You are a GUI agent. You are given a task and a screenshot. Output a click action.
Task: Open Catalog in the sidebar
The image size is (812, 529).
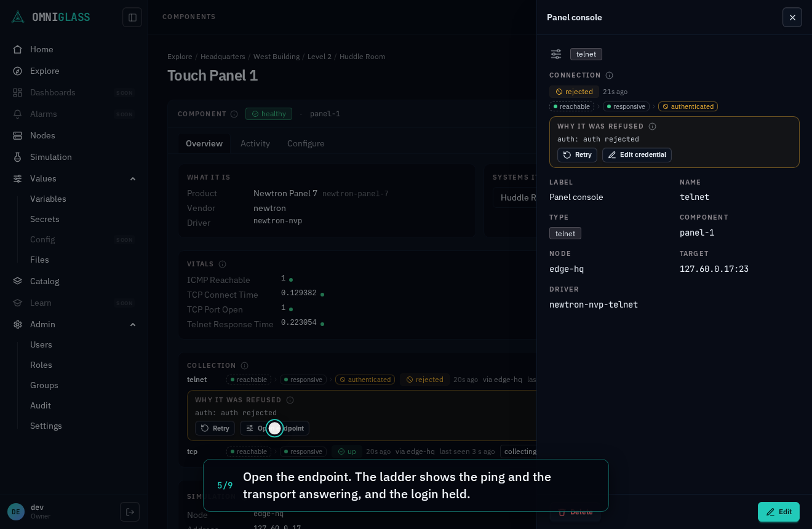[x=74, y=281]
